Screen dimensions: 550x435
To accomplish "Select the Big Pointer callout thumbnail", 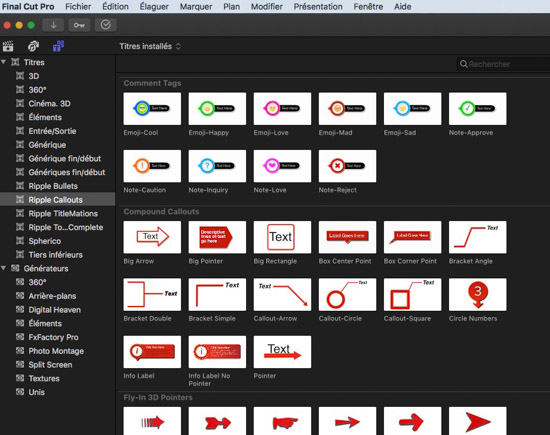I will 217,237.
